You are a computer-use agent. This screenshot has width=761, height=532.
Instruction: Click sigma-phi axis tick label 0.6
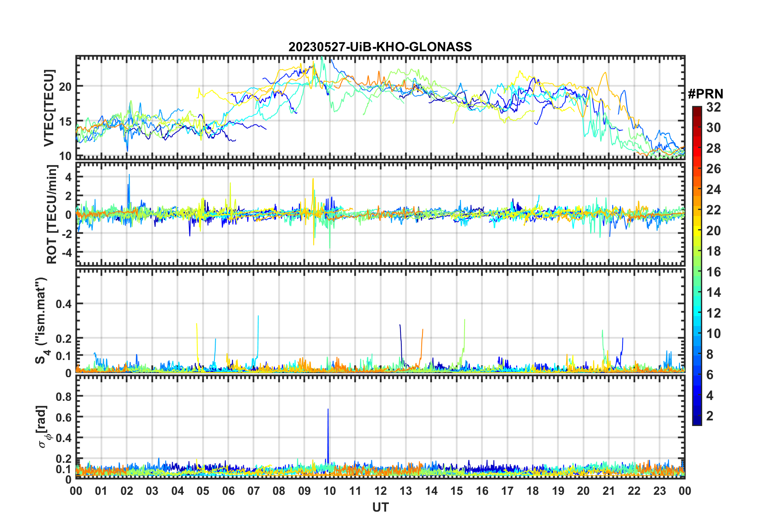(x=64, y=417)
